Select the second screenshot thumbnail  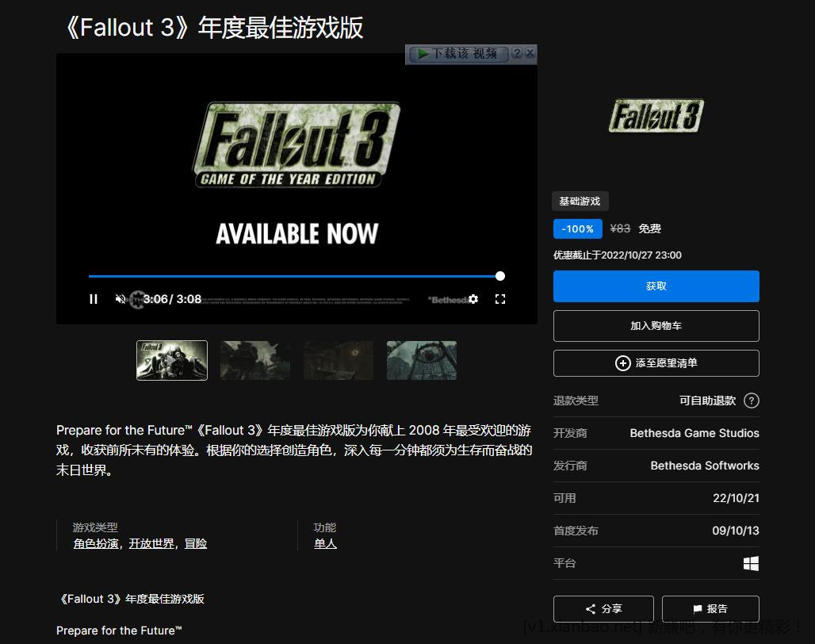(255, 361)
